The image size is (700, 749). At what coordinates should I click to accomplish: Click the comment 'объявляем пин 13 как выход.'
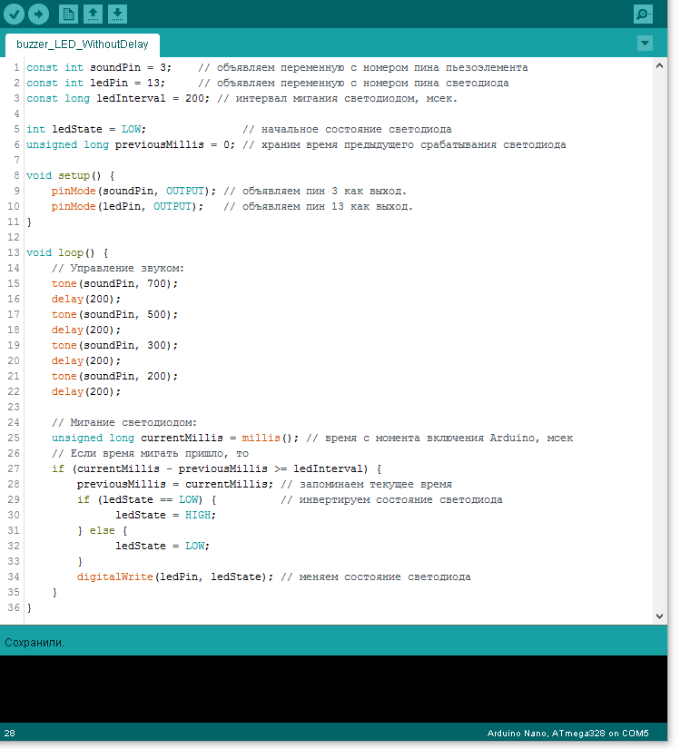[328, 206]
